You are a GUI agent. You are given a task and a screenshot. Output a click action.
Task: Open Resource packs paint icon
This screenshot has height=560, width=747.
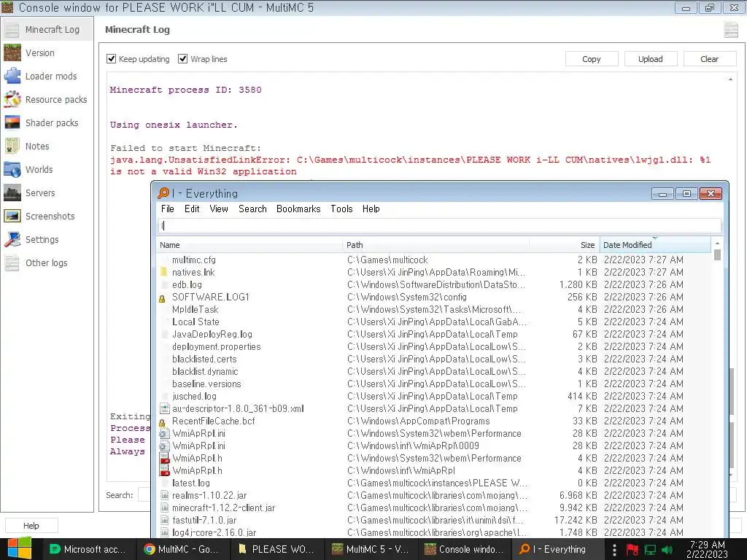(12, 99)
